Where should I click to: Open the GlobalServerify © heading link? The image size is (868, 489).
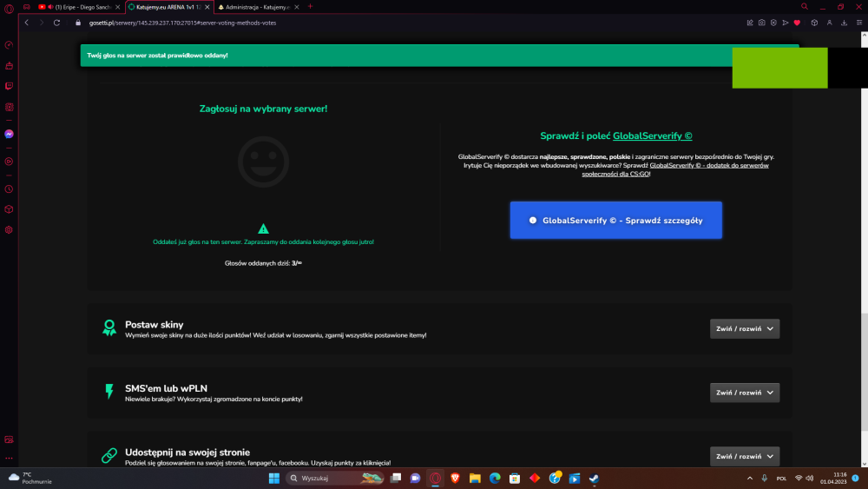652,135
